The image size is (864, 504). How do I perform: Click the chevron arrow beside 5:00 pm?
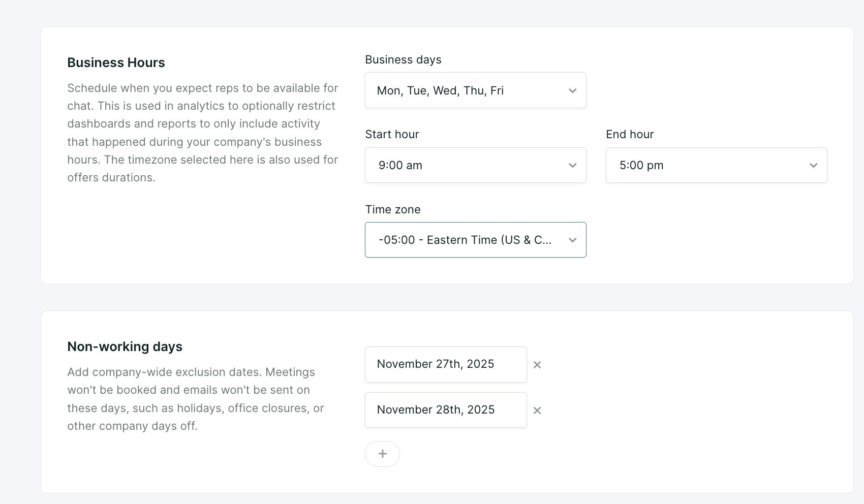pyautogui.click(x=813, y=165)
